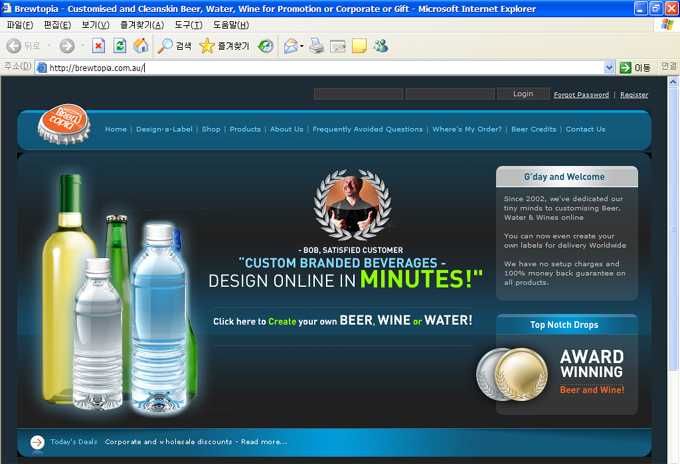
Task: Click the vertical scrollbar thumb
Action: click(x=673, y=229)
